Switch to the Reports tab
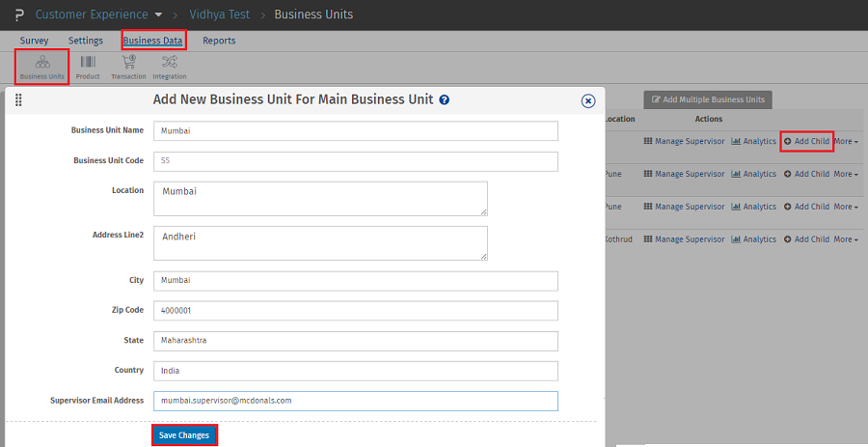The height and width of the screenshot is (447, 868). click(x=219, y=41)
